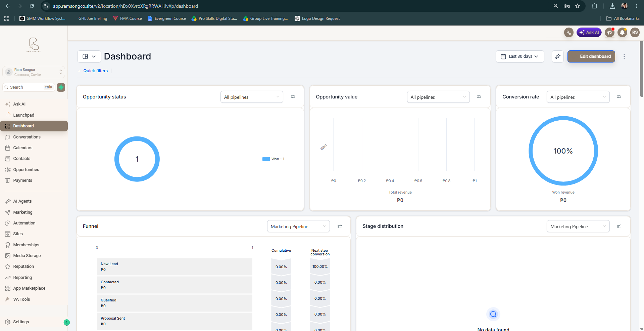This screenshot has height=331, width=644.
Task: Open Ram Songco location switcher
Action: coord(34,72)
